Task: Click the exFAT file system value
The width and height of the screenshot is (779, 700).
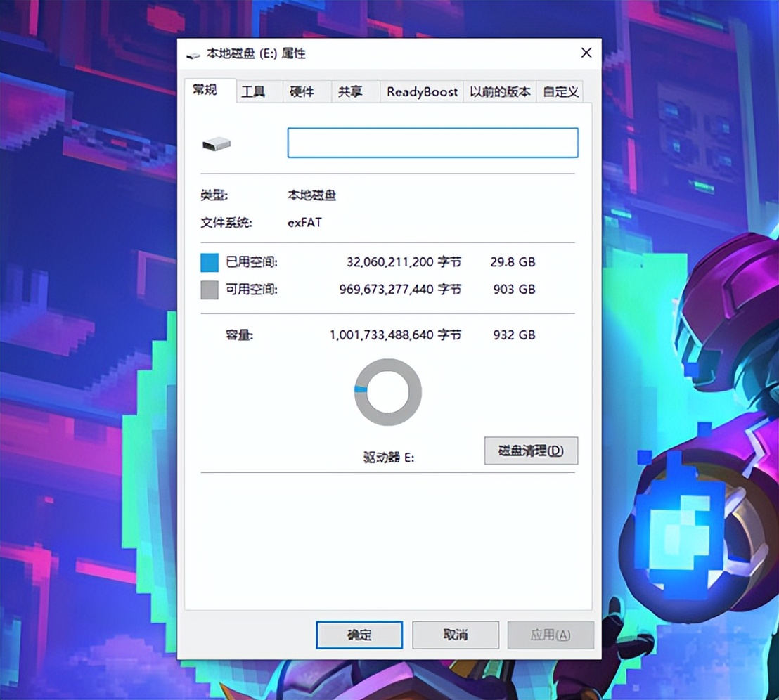Action: pos(304,222)
